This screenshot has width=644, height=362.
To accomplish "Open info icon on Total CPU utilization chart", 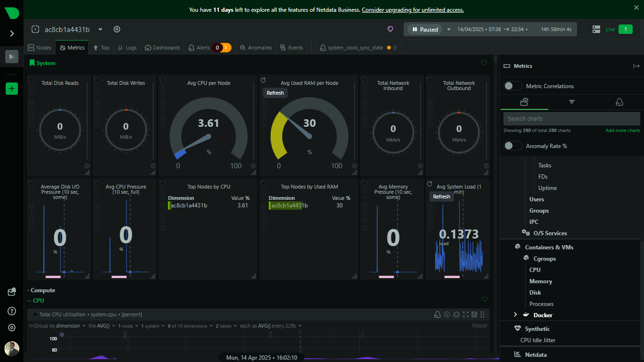I will click(447, 314).
